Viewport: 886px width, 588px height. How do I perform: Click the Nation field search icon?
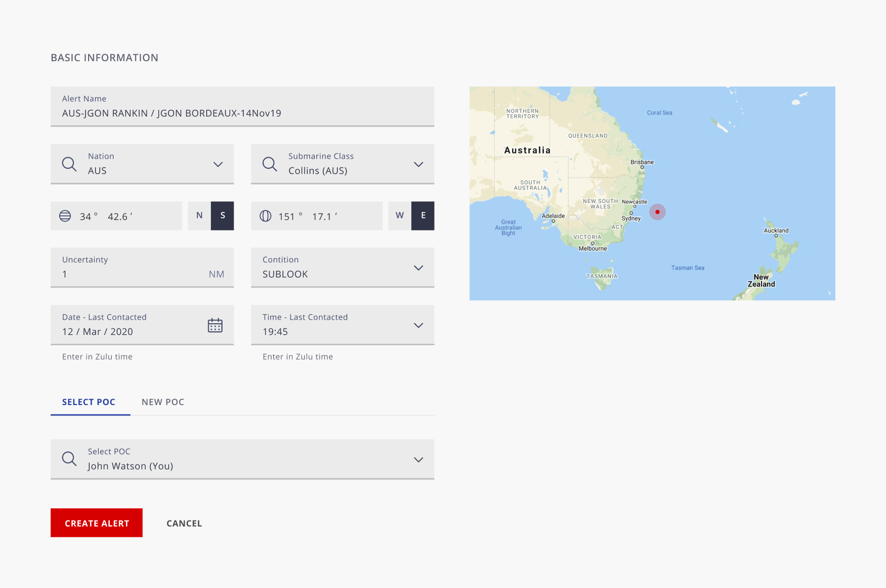click(69, 164)
